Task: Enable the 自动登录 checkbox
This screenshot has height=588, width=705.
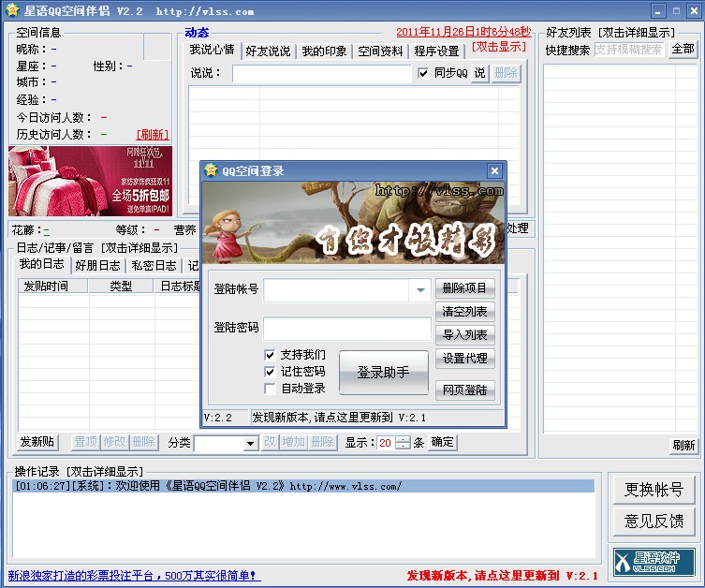Action: click(270, 389)
